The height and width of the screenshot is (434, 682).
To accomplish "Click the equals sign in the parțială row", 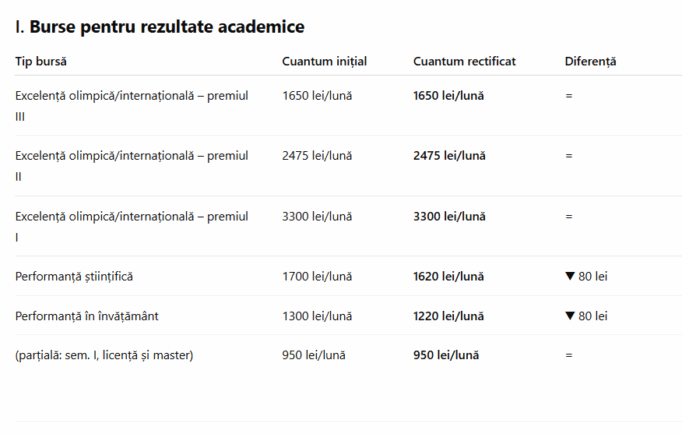I will coord(569,356).
